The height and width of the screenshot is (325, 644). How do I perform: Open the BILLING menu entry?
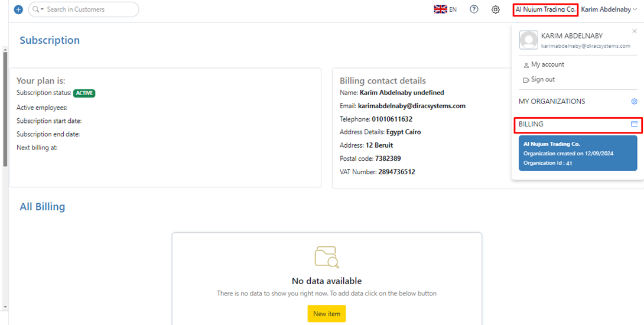(x=532, y=124)
